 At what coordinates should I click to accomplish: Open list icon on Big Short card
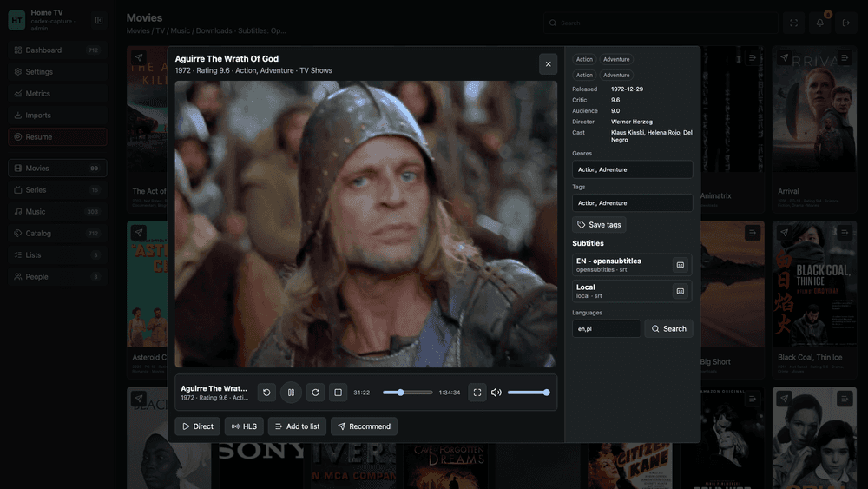(x=753, y=233)
